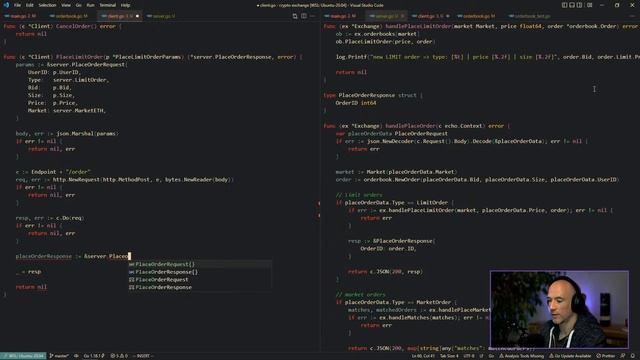Click Go Update Available notice
The width and height of the screenshot is (640, 360).
pyautogui.click(x=570, y=356)
